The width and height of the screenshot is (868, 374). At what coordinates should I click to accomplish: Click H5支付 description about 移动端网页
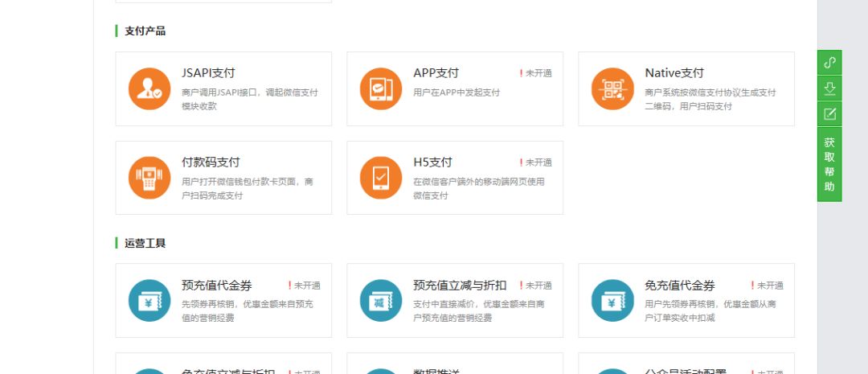pos(479,188)
